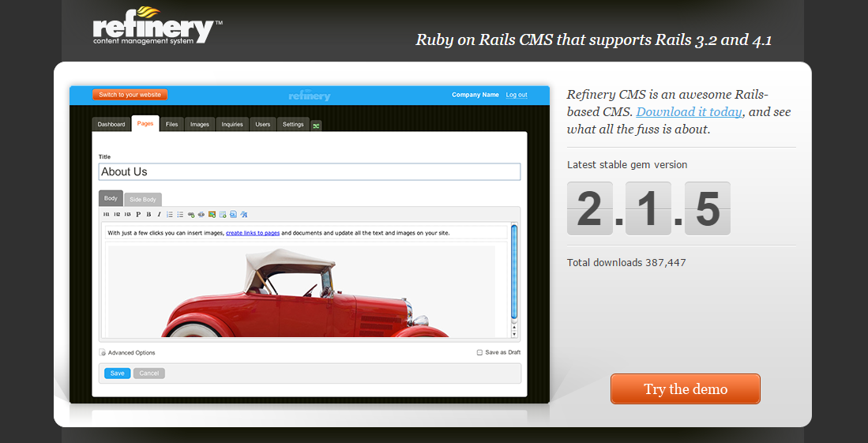The width and height of the screenshot is (868, 443).
Task: Insert a numbered list via toolbar icon
Action: tap(170, 214)
